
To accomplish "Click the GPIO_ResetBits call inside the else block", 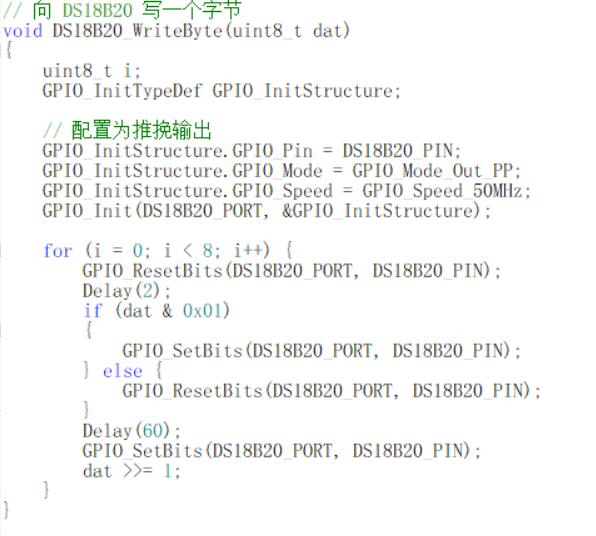I will click(x=332, y=391).
